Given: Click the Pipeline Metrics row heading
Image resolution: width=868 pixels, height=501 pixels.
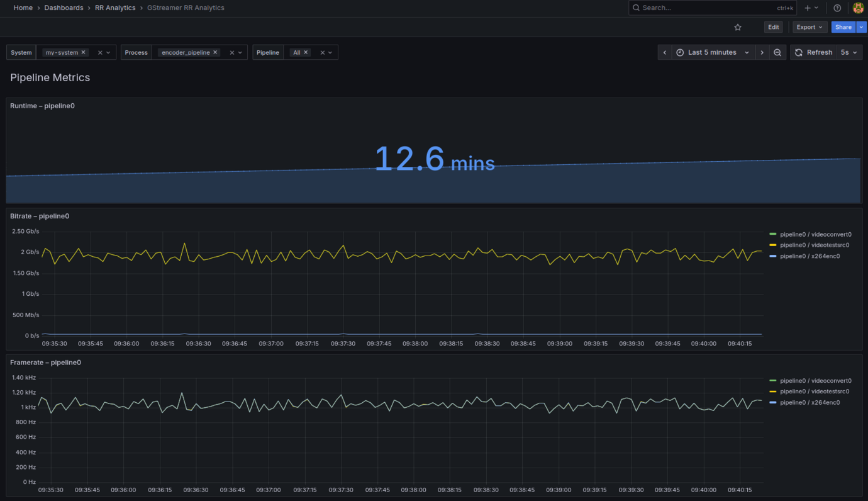Looking at the screenshot, I should [50, 77].
